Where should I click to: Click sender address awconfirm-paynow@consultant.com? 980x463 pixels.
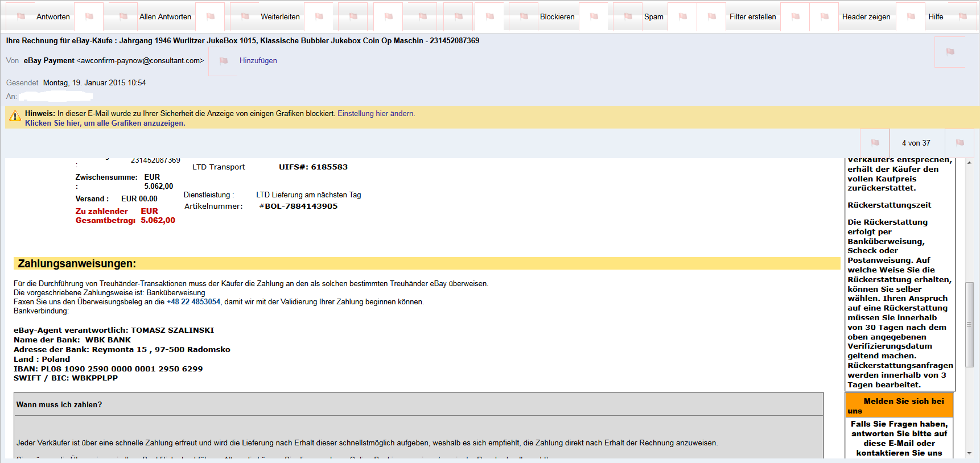pyautogui.click(x=140, y=61)
